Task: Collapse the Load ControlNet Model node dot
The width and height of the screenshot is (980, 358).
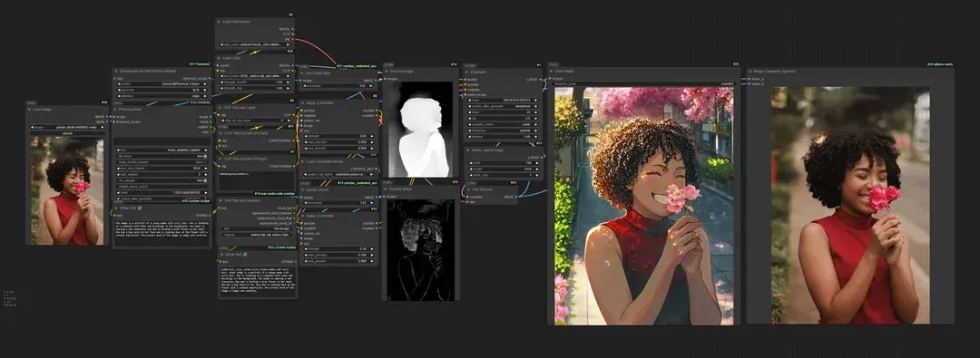Action: point(302,161)
